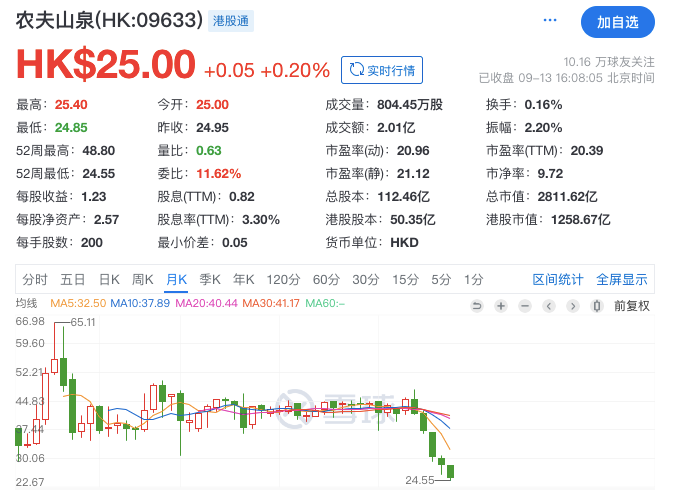The image size is (685, 490).
Task: Switch to 15分 chart tab
Action: coord(405,279)
